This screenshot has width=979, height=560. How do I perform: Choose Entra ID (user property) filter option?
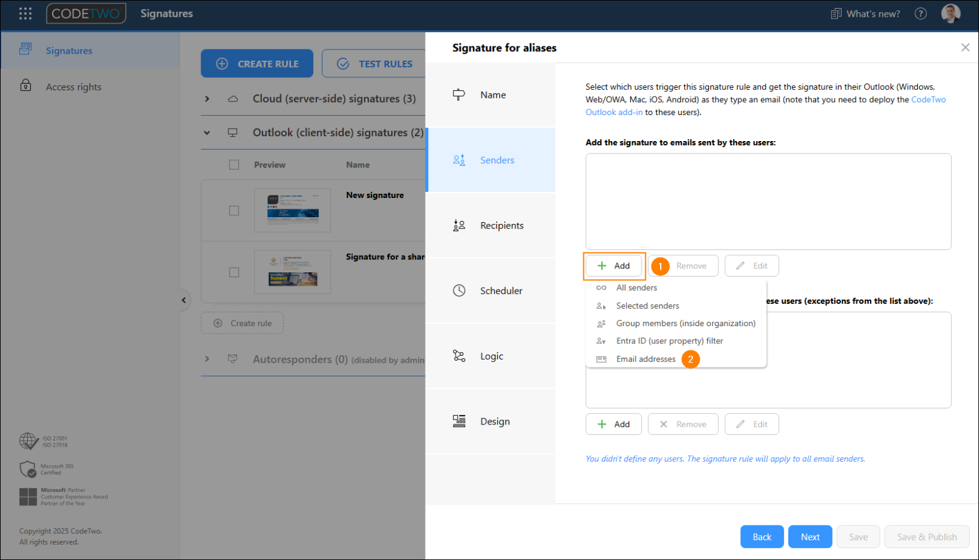pyautogui.click(x=676, y=341)
